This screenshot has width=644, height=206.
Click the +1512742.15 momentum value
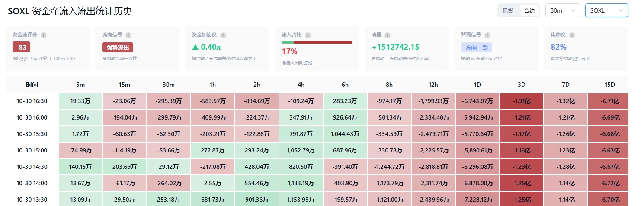[x=395, y=47]
